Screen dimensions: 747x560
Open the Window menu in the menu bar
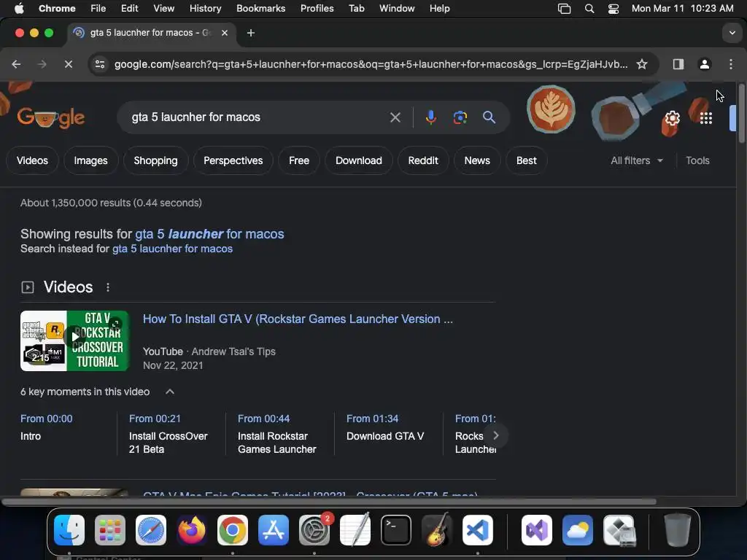click(x=397, y=9)
